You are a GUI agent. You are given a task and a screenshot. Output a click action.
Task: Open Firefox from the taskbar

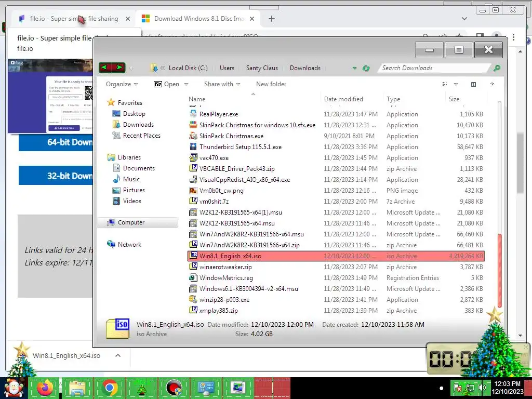45,388
